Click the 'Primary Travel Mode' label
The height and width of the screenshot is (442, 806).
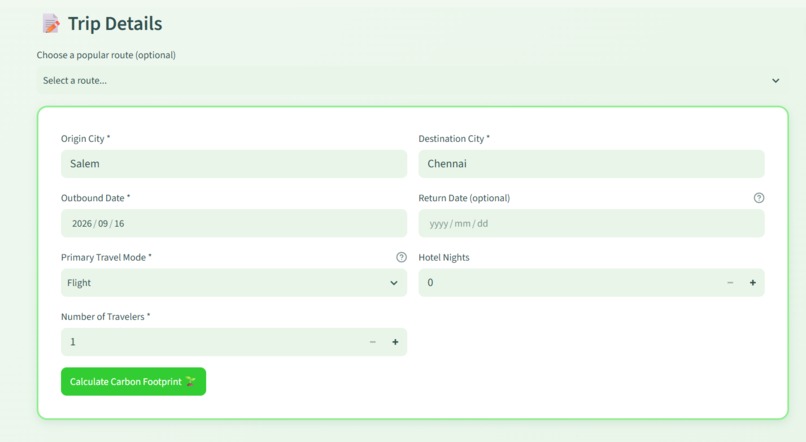pyautogui.click(x=106, y=257)
